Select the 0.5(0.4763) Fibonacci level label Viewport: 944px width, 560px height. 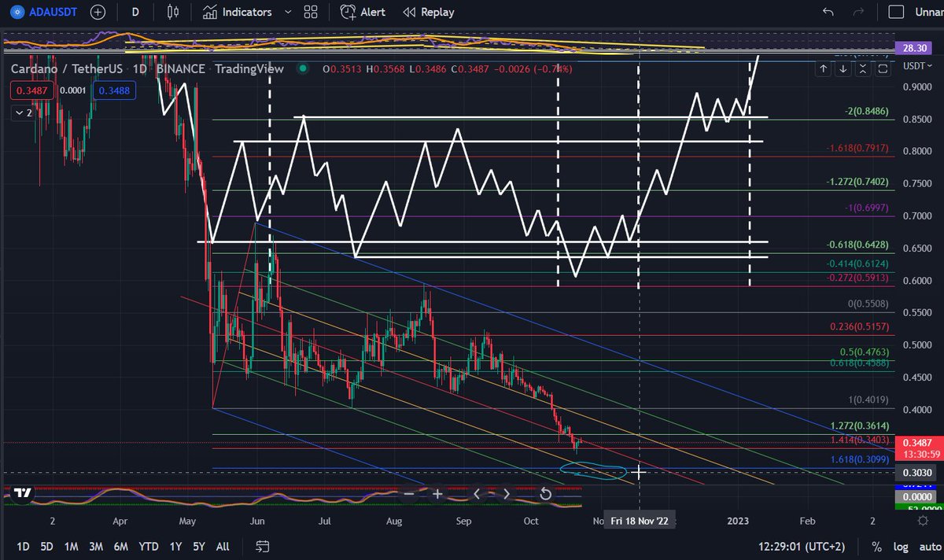(x=864, y=353)
